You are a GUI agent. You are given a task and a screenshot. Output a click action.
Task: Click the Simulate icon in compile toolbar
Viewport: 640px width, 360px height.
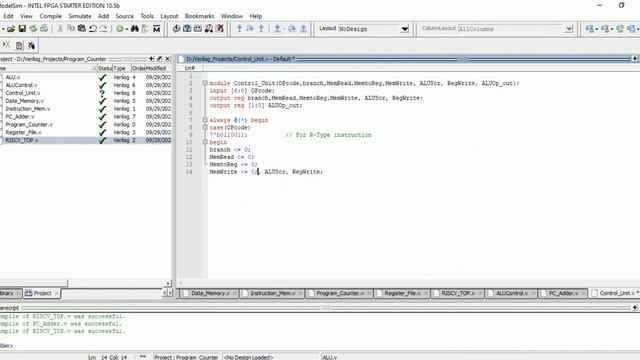coord(198,29)
